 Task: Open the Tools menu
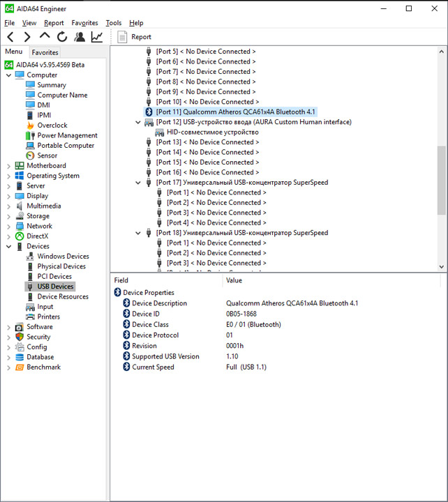114,23
